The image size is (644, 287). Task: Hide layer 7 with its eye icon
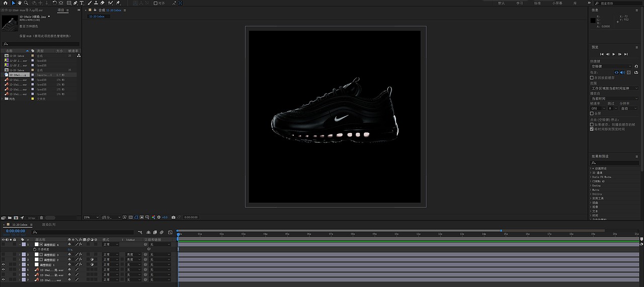pyautogui.click(x=3, y=279)
